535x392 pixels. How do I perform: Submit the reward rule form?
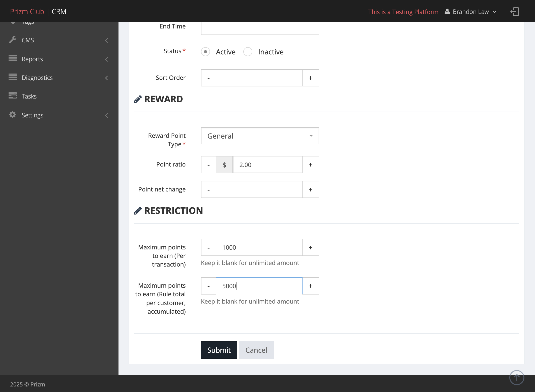coord(219,350)
